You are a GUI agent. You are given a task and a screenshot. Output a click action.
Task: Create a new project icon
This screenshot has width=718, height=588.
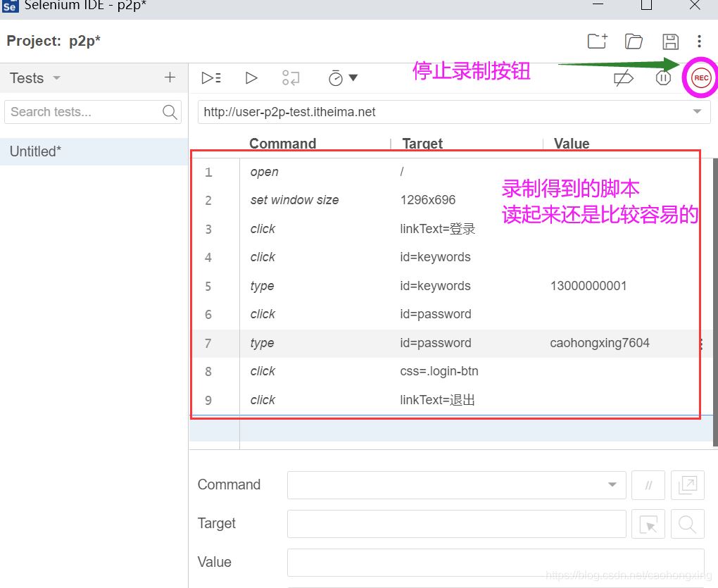click(x=597, y=42)
